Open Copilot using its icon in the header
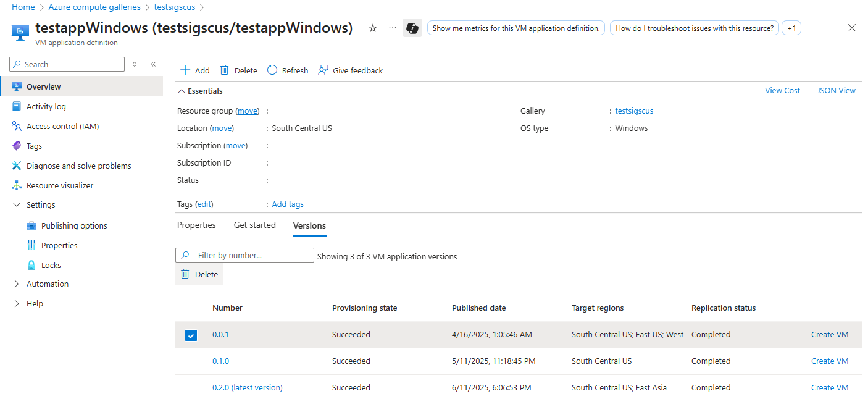 (x=412, y=28)
